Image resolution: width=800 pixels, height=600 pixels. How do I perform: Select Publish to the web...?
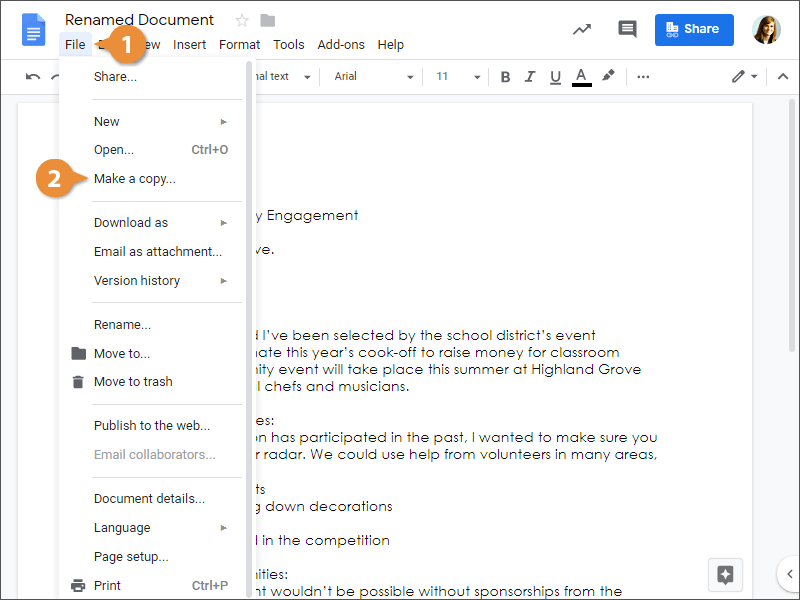click(152, 426)
